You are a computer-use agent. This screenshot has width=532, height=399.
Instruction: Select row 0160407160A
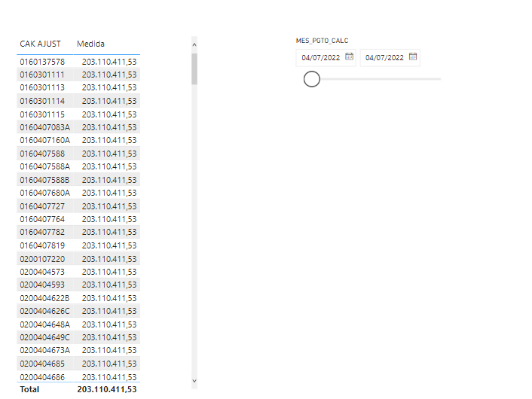point(78,140)
